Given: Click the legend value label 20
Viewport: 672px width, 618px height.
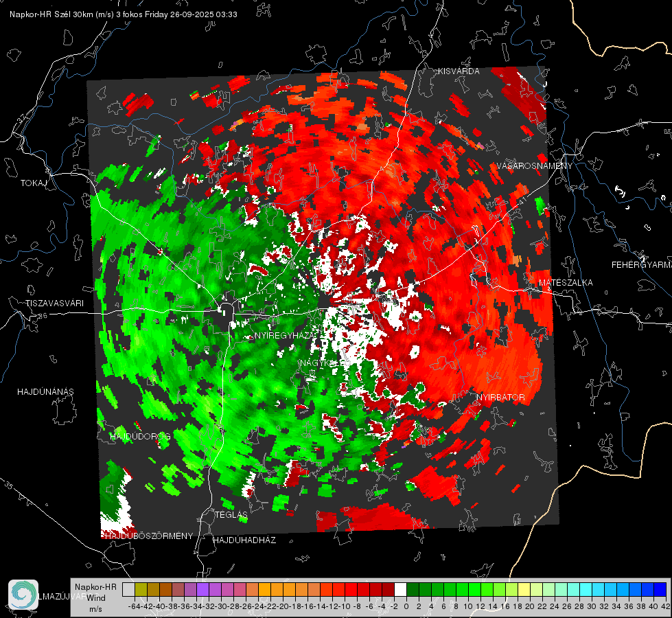Looking at the screenshot, I should tap(530, 606).
